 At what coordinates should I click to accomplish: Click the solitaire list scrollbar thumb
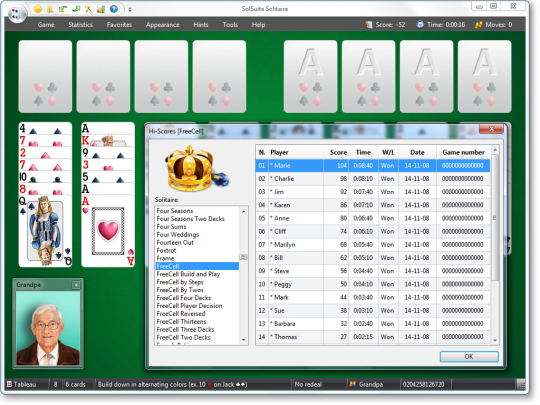[243, 257]
